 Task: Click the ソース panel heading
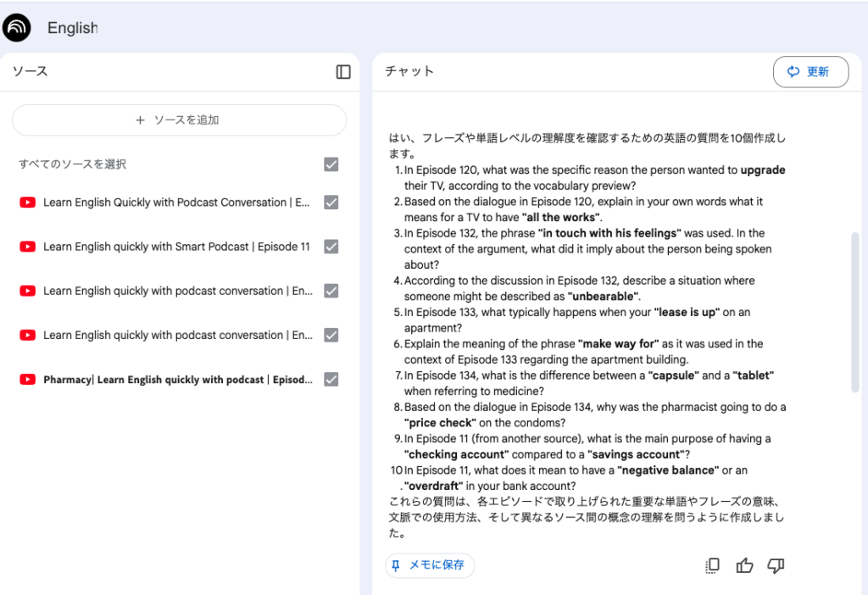31,71
